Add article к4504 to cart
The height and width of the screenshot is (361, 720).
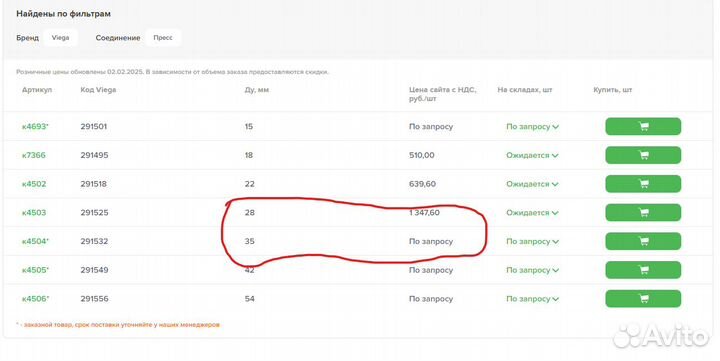[643, 241]
